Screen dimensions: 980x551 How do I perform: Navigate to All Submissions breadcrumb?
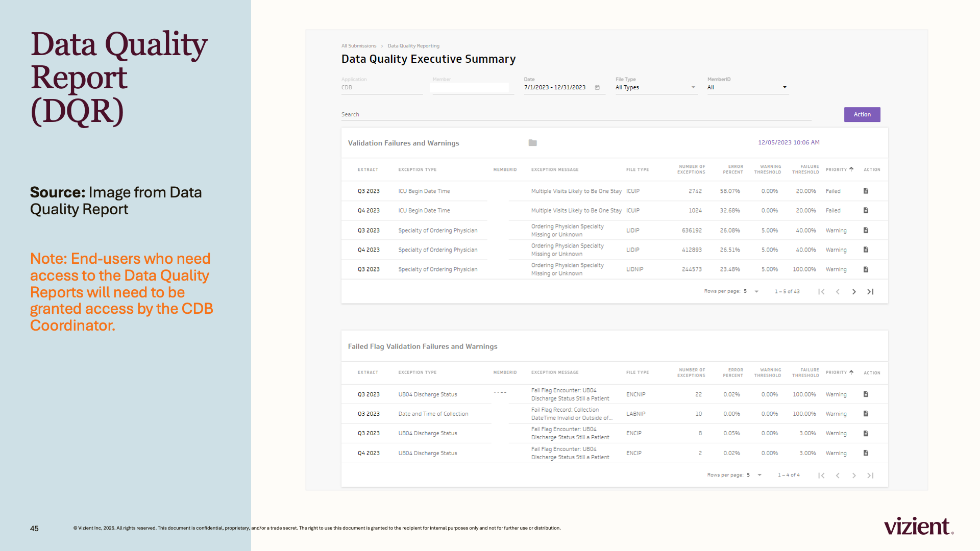point(359,46)
